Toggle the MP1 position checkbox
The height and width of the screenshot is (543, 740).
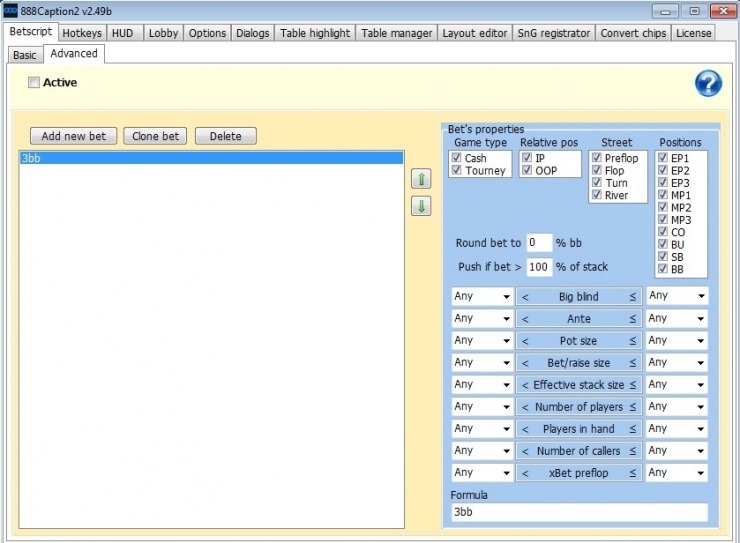point(663,194)
